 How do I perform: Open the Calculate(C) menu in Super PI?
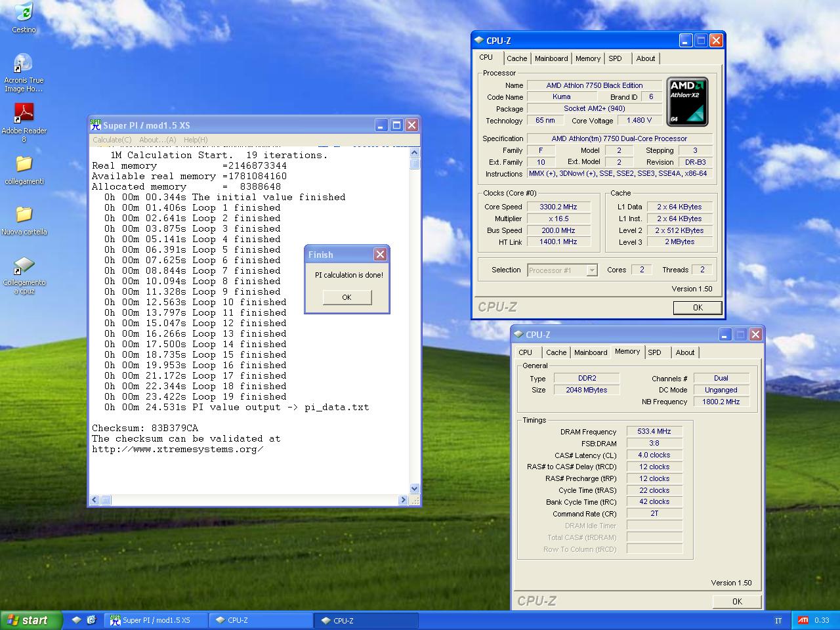[x=112, y=140]
